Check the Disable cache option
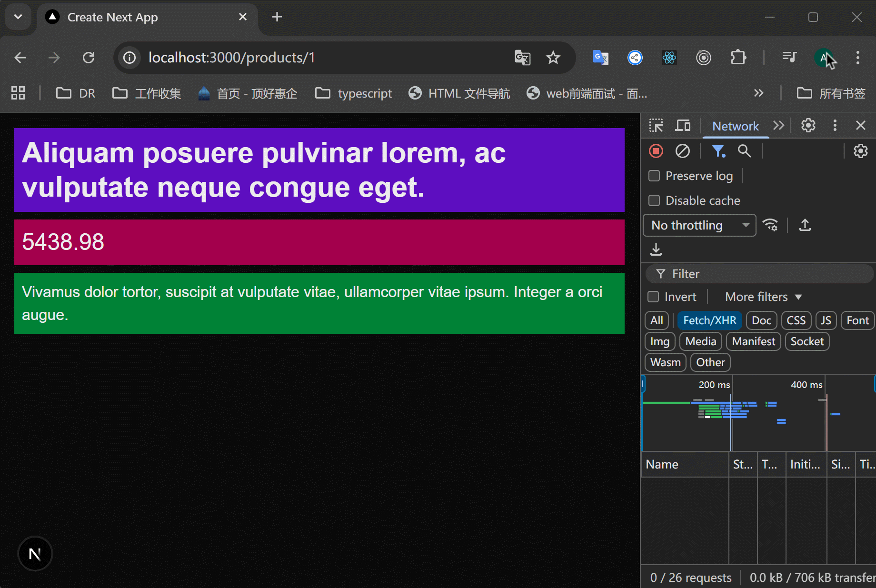The height and width of the screenshot is (588, 876). click(x=654, y=201)
